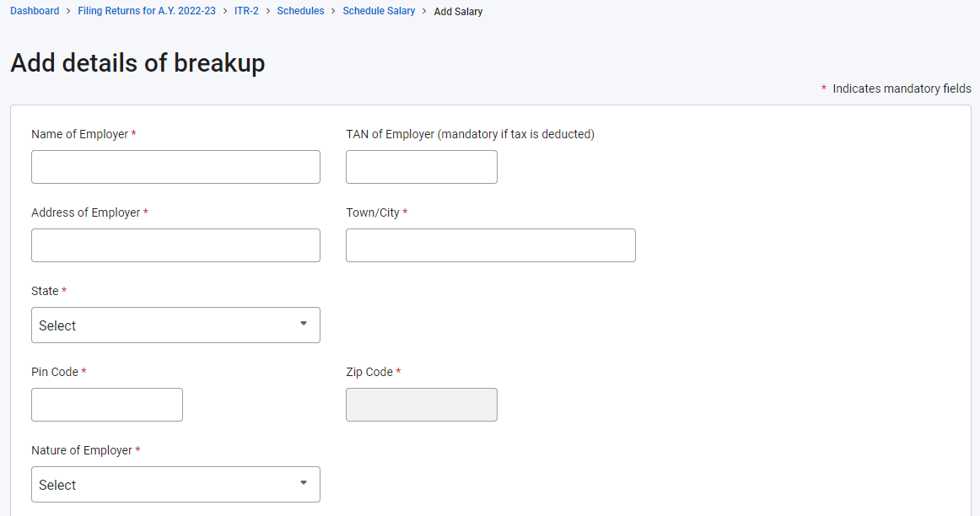Focus the Name of Employer field

175,167
